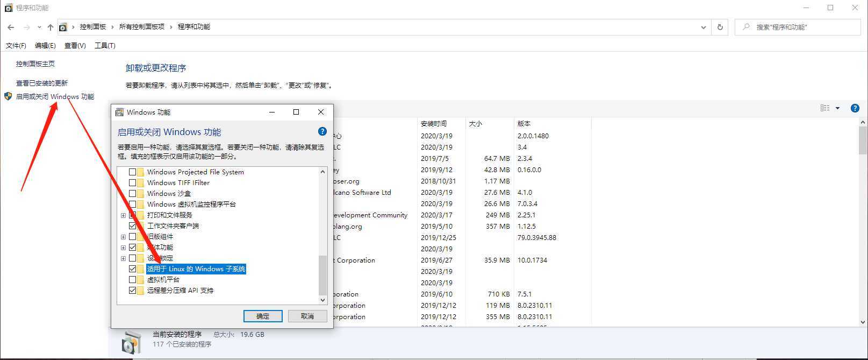Image resolution: width=868 pixels, height=360 pixels.
Task: Click the view layout icon above program list
Action: tap(825, 108)
